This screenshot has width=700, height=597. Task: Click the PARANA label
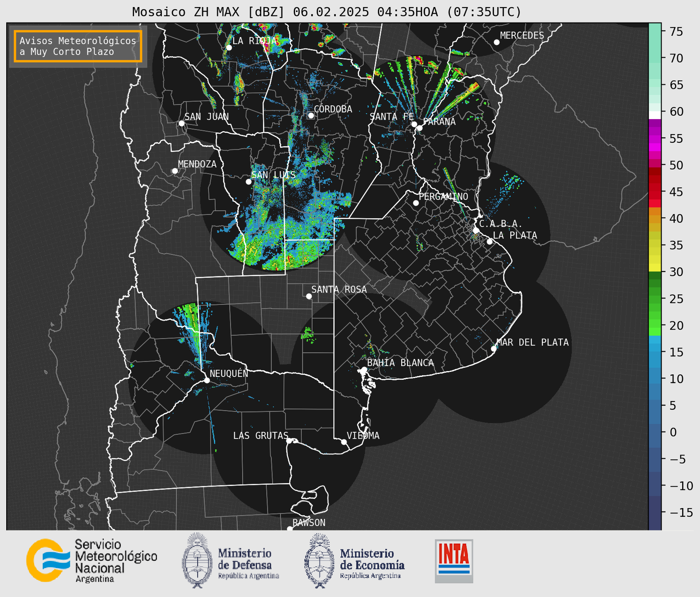(x=439, y=122)
